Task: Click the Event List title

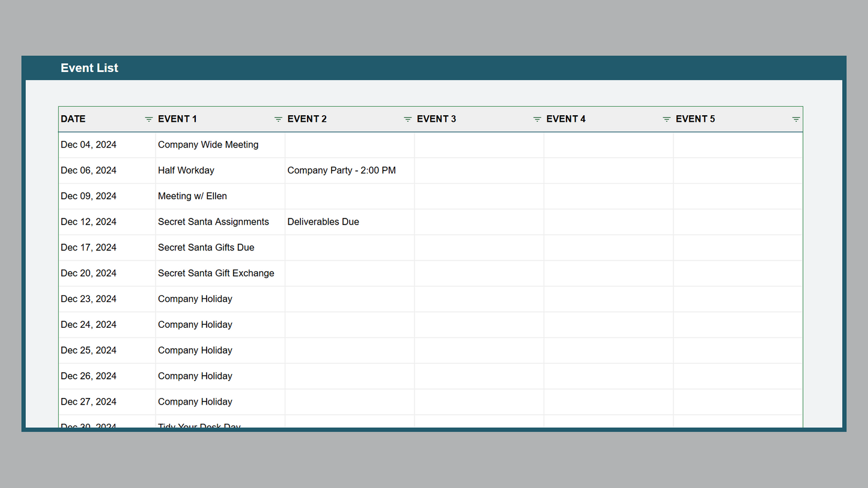Action: pyautogui.click(x=90, y=68)
